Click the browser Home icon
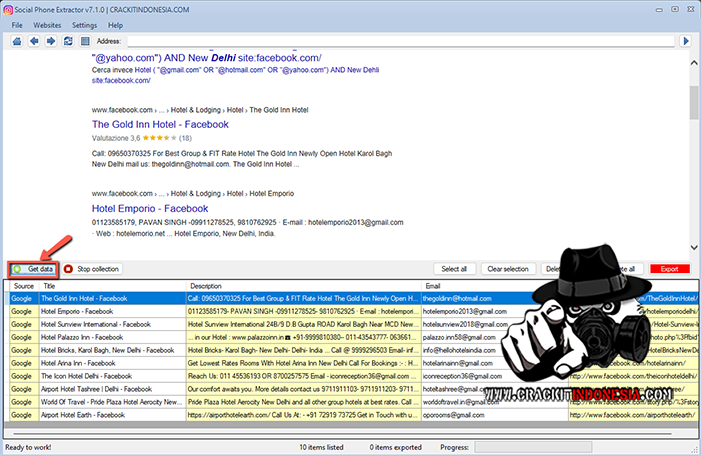 click(17, 41)
